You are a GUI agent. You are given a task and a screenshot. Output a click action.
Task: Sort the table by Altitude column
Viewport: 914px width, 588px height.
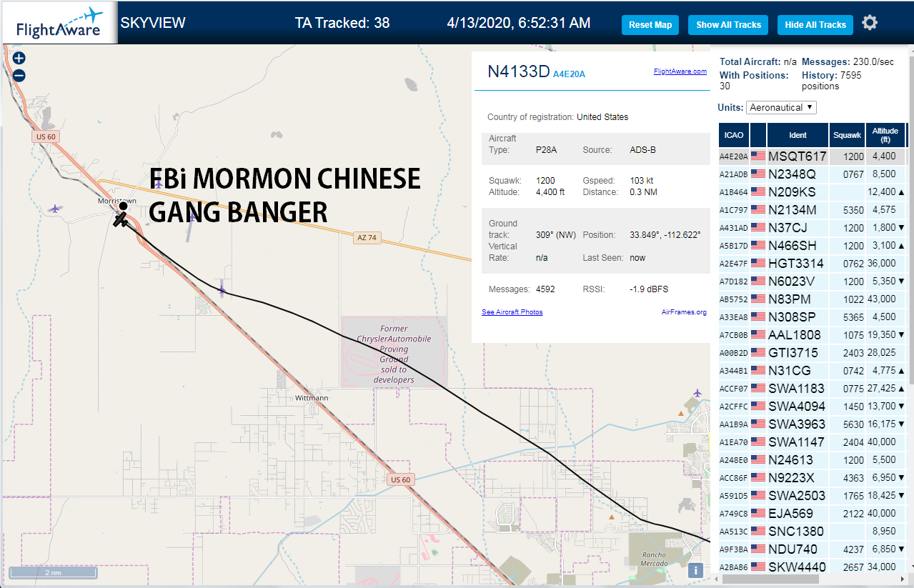click(885, 135)
